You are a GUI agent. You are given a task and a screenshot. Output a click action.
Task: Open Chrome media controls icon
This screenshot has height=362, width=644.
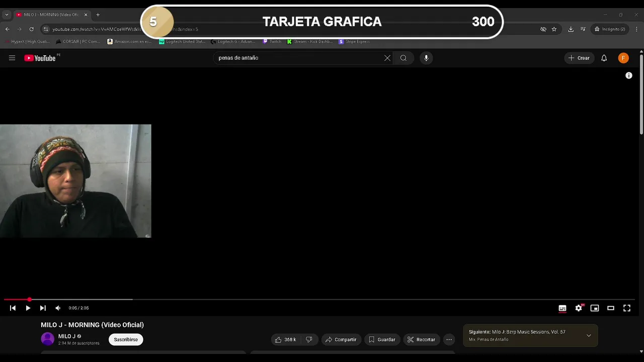pyautogui.click(x=583, y=29)
